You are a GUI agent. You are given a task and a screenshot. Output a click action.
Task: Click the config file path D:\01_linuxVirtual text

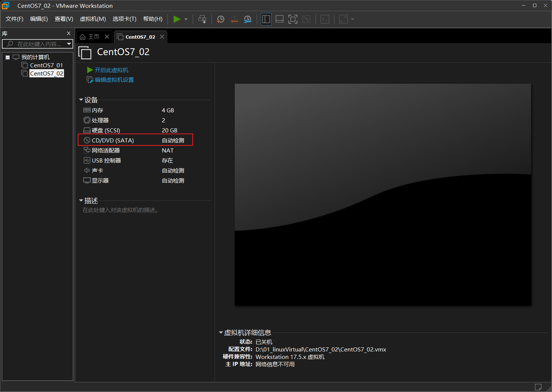pyautogui.click(x=321, y=350)
